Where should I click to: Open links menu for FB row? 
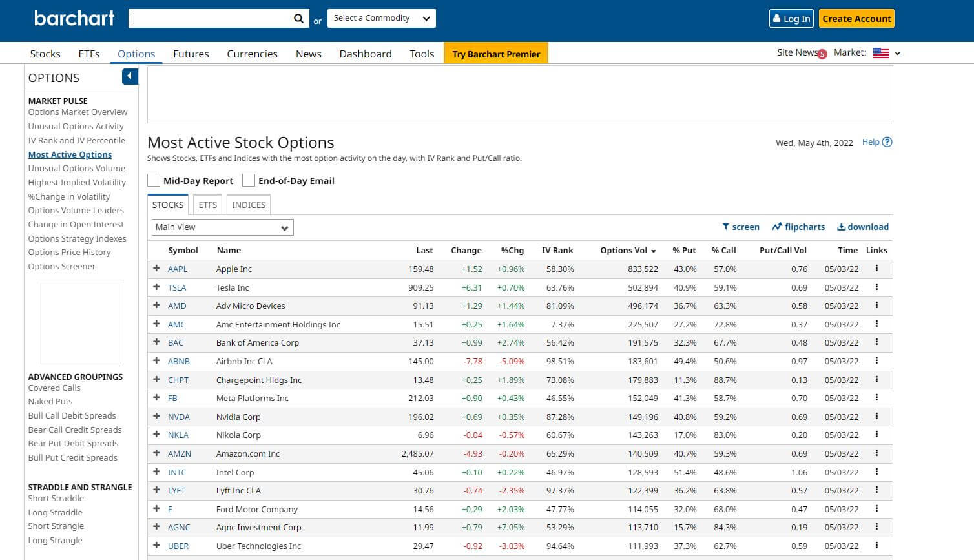point(876,398)
